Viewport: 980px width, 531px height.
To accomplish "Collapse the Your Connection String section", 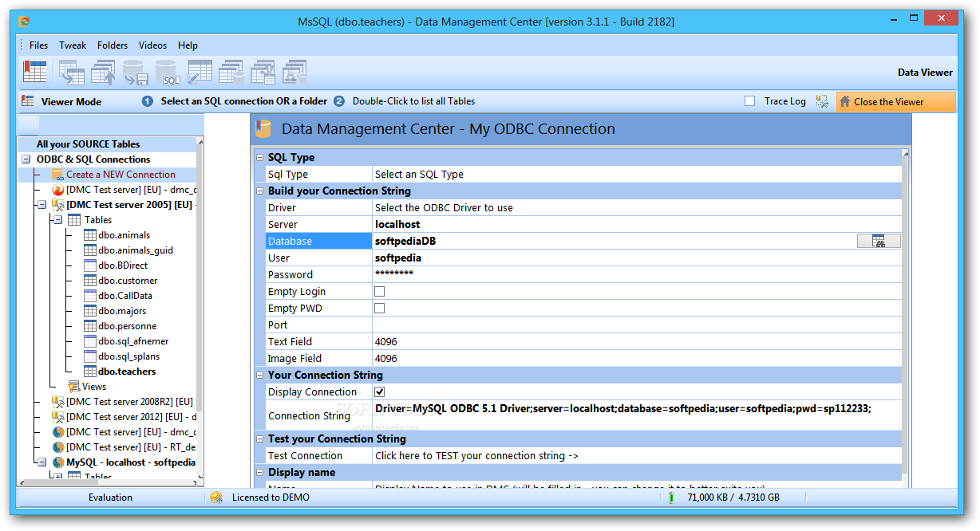I will coord(260,376).
